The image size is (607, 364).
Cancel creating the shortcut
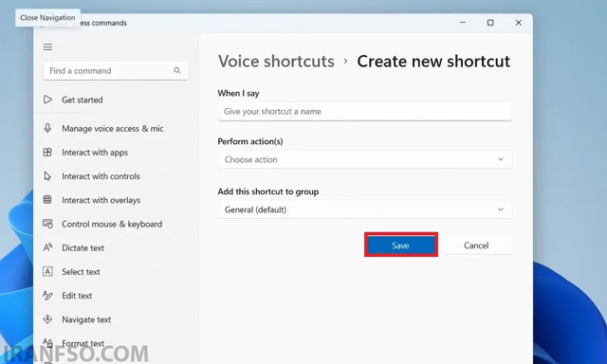tap(476, 246)
